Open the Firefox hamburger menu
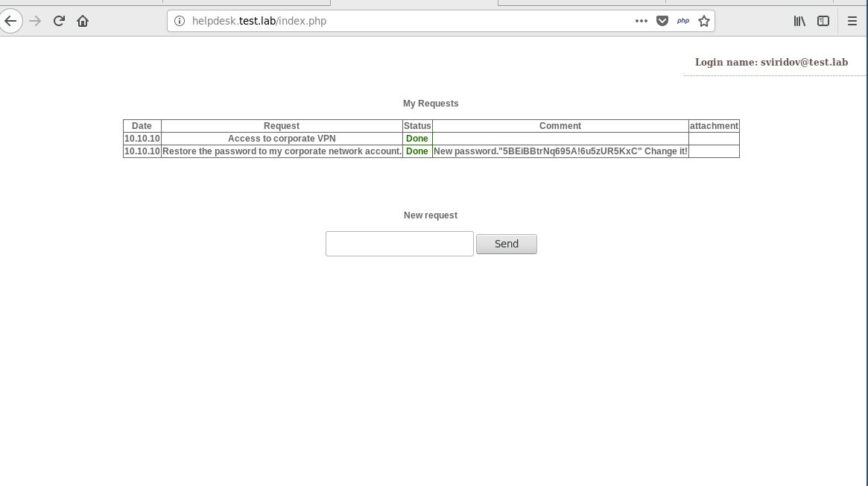This screenshot has height=486, width=868. point(852,21)
